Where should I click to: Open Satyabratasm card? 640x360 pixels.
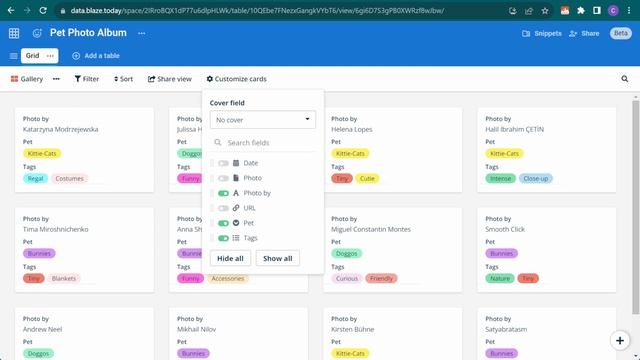coord(547,334)
